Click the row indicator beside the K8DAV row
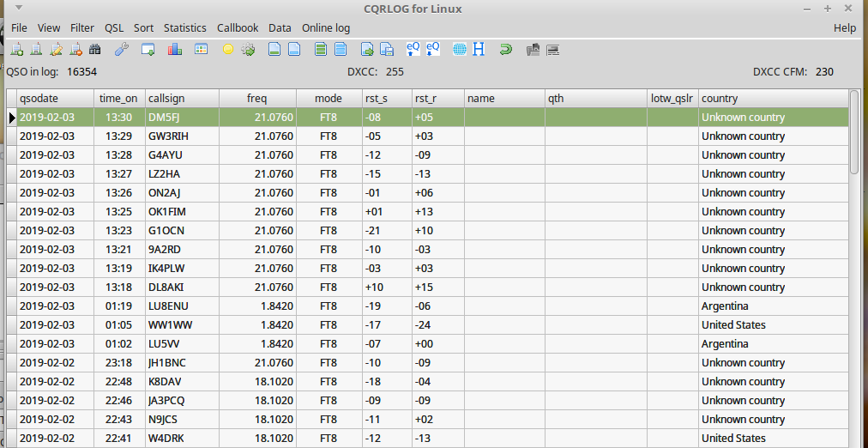The width and height of the screenshot is (868, 448). point(12,382)
